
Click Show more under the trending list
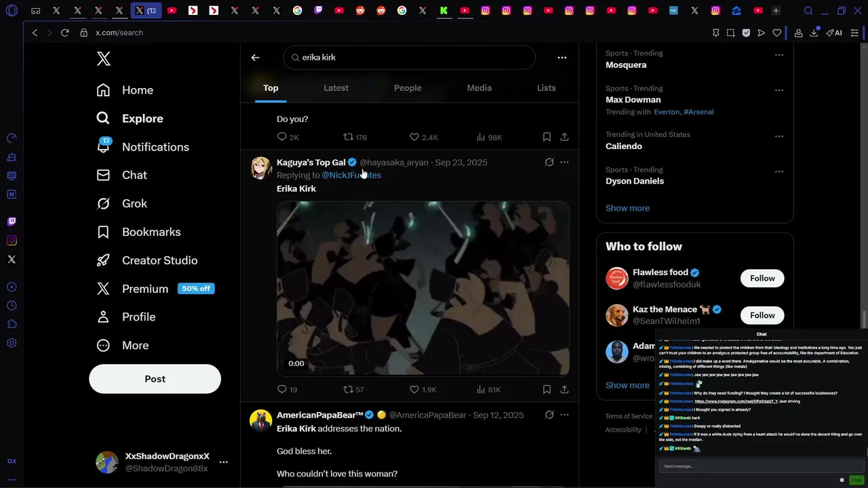tap(627, 208)
